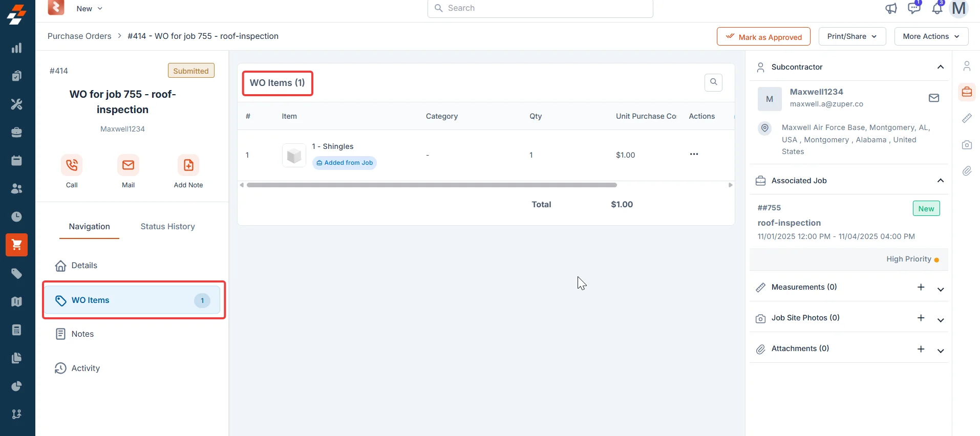Open the stacked documents sidebar icon

tap(17, 358)
